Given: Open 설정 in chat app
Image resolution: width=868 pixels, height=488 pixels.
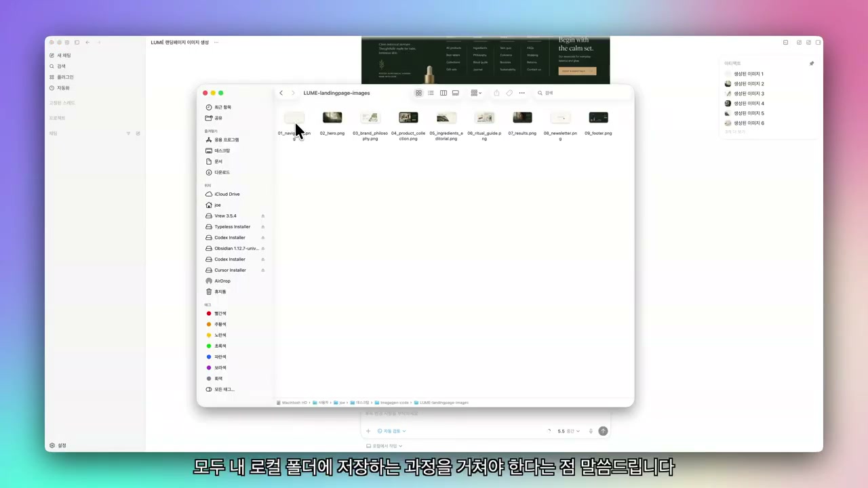Looking at the screenshot, I should pos(58,445).
